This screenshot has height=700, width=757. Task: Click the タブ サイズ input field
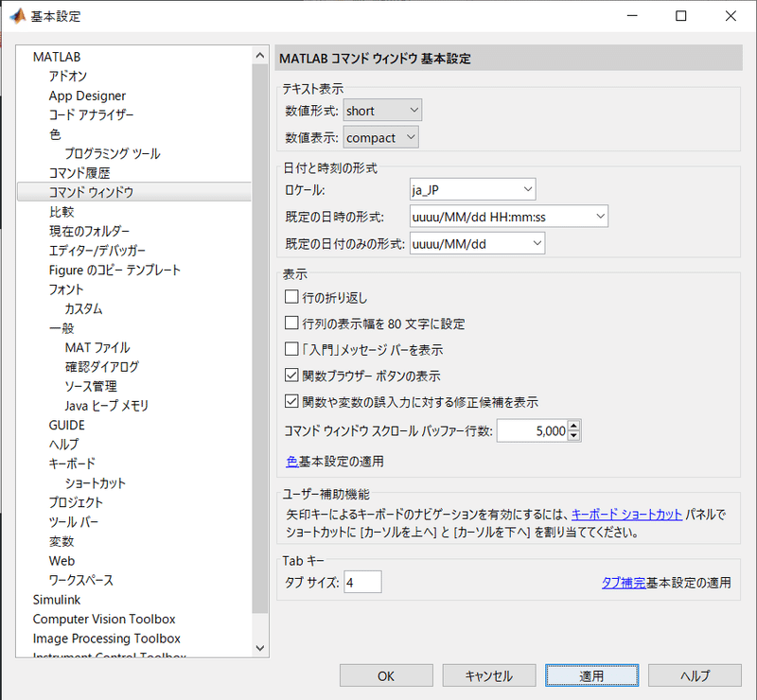362,582
